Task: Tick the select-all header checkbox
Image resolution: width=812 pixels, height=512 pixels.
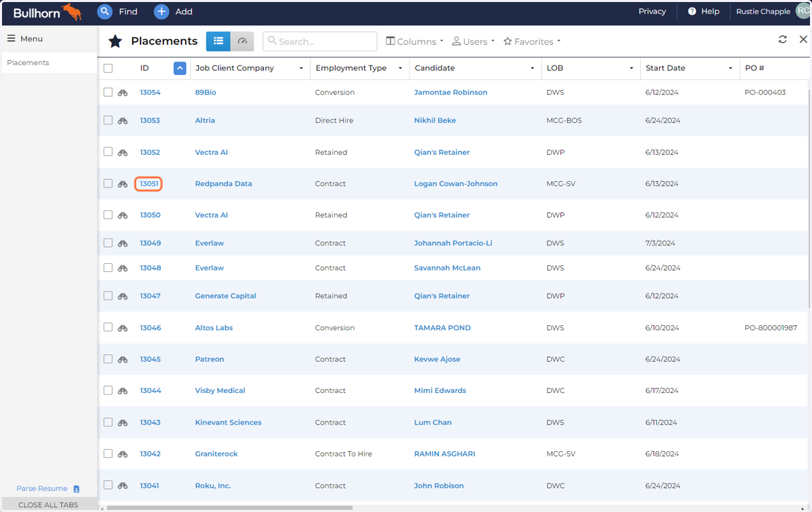Action: [108, 68]
